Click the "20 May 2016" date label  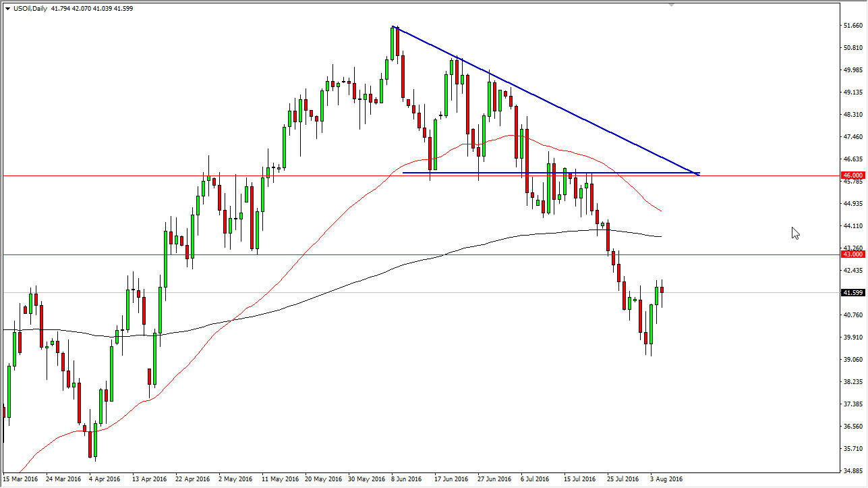[324, 479]
